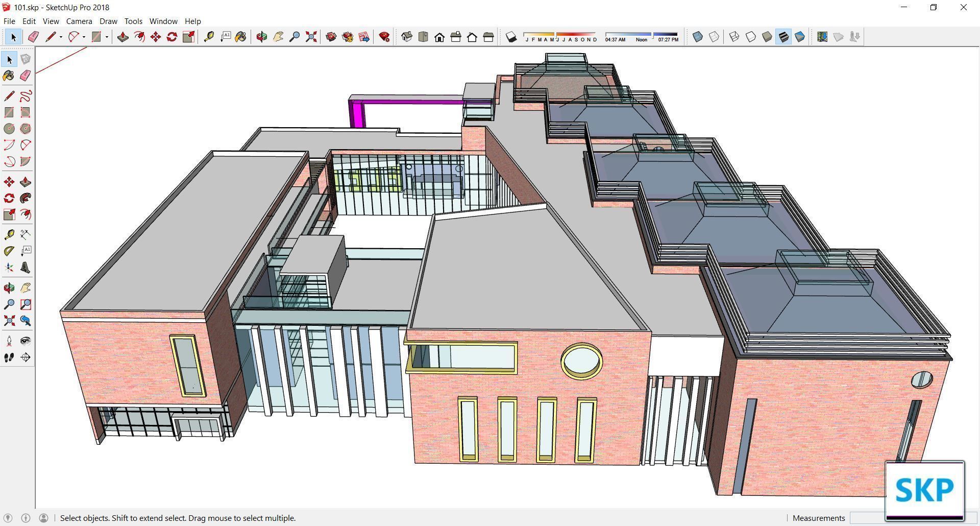Expand the Rectangle shape dropdown arrow

[107, 37]
